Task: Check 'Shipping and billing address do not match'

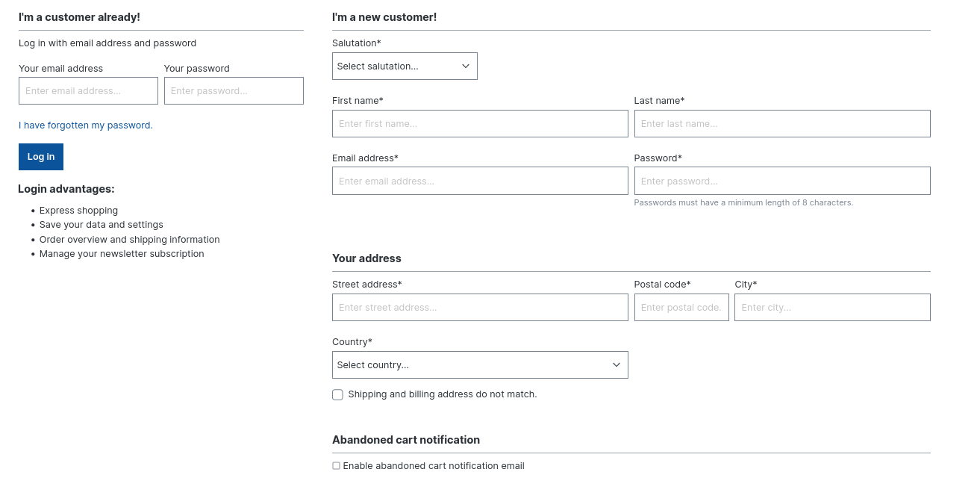Action: pos(337,394)
